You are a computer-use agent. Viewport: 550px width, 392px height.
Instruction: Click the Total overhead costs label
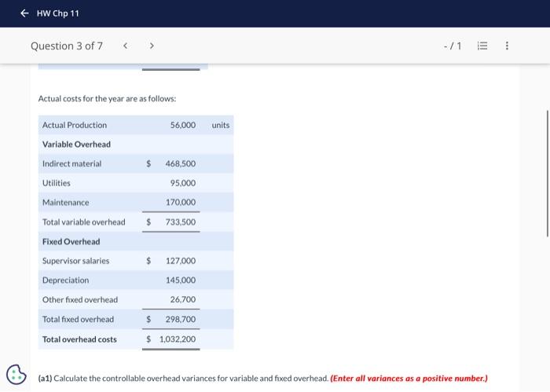click(x=79, y=339)
